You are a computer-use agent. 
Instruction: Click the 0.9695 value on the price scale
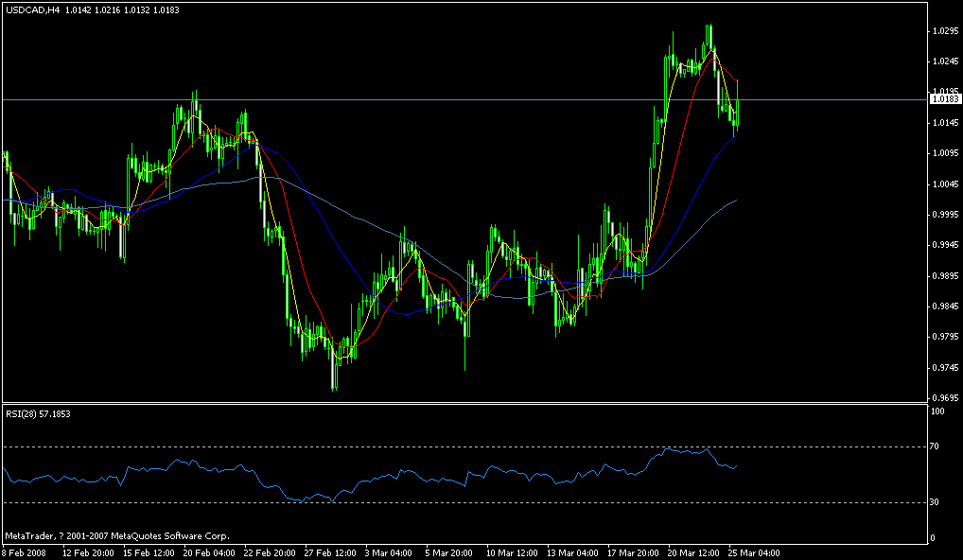pyautogui.click(x=945, y=400)
